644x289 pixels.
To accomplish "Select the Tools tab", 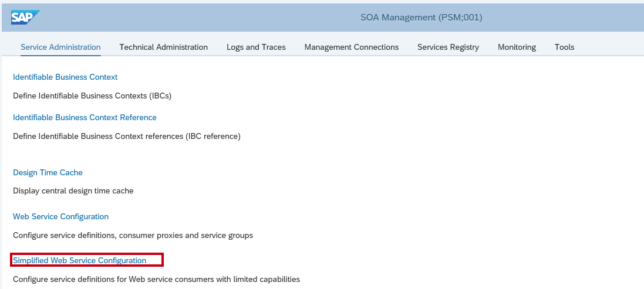I will 564,47.
